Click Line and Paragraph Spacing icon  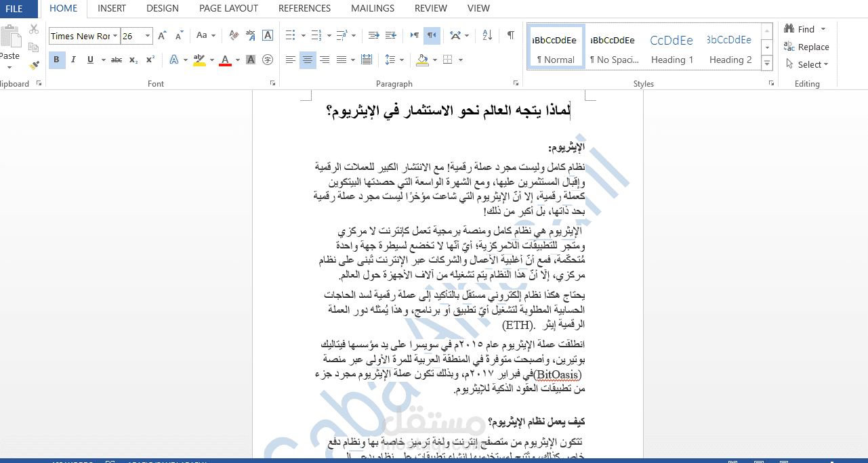click(390, 60)
